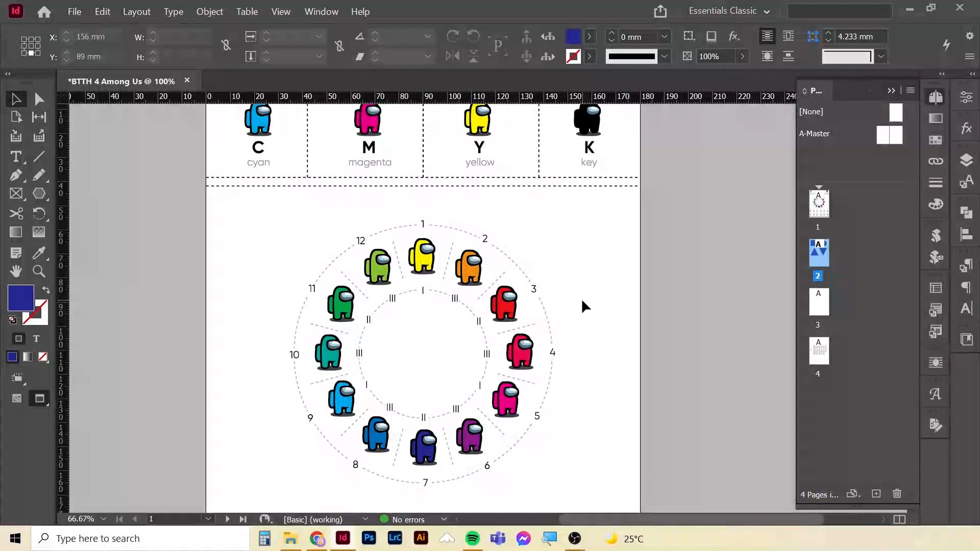Select the Gradient Swatch tool

pyautogui.click(x=16, y=232)
